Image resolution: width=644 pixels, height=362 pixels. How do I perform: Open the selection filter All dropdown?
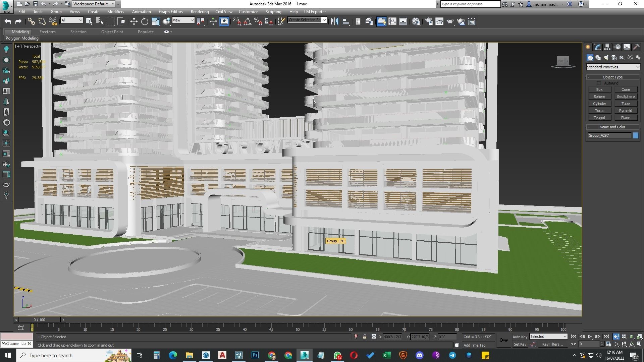(72, 20)
